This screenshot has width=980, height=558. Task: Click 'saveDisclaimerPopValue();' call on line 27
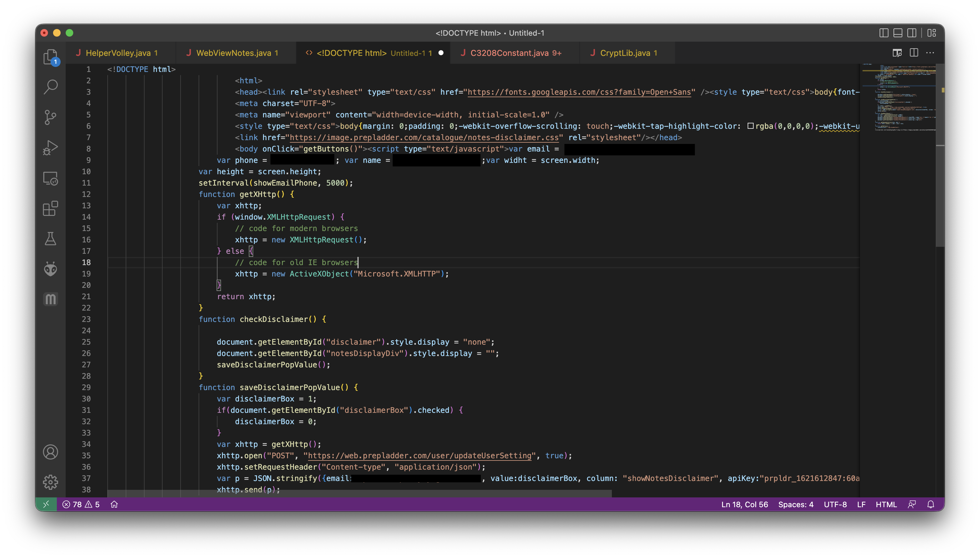pyautogui.click(x=274, y=365)
